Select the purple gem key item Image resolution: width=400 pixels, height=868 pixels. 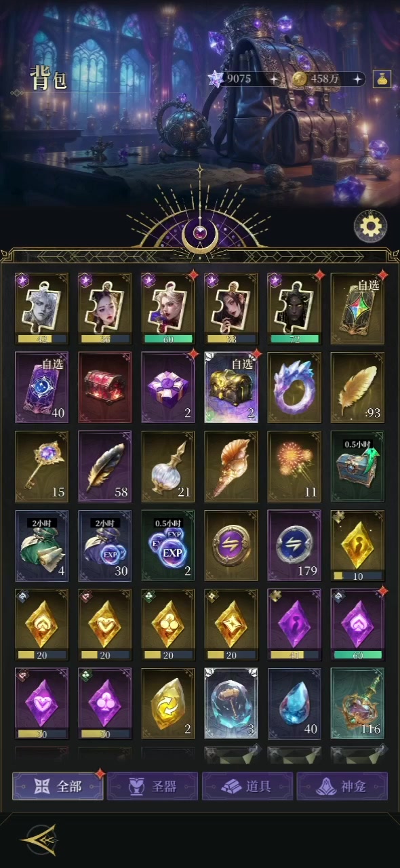point(42,467)
